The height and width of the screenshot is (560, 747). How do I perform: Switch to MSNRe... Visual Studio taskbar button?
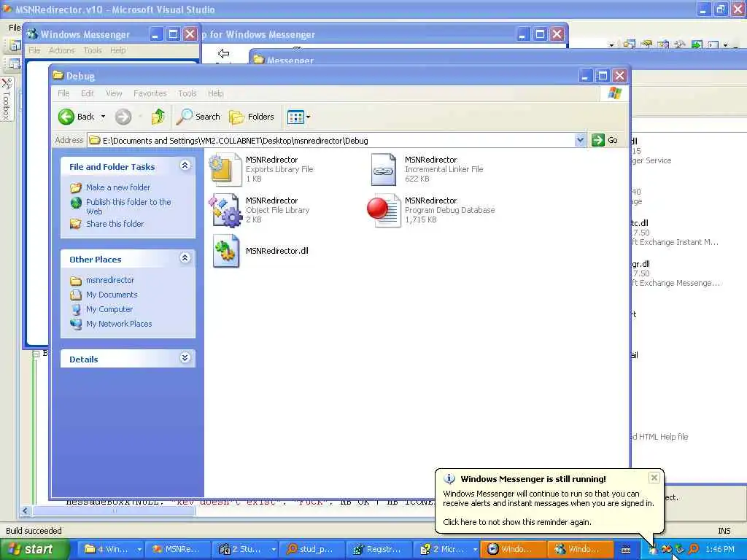178,549
